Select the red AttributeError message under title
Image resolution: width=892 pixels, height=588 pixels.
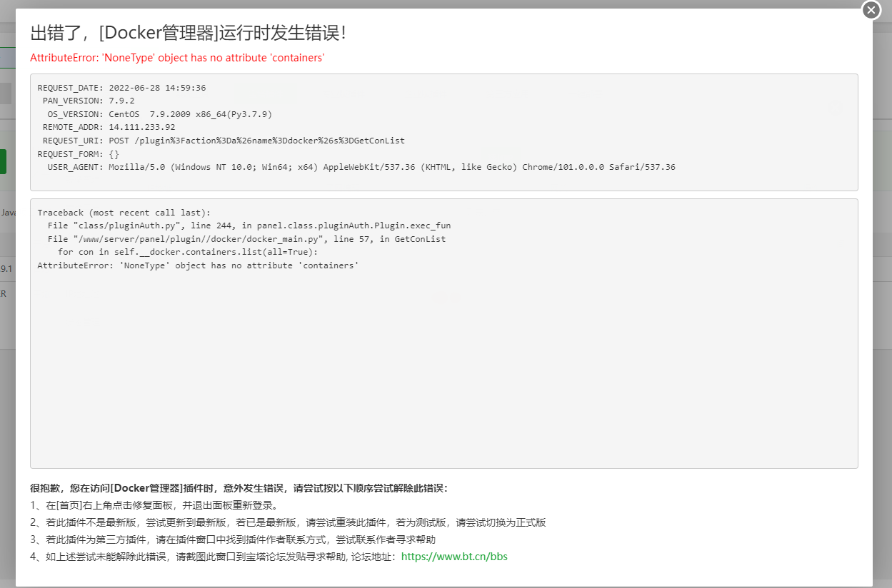point(177,58)
